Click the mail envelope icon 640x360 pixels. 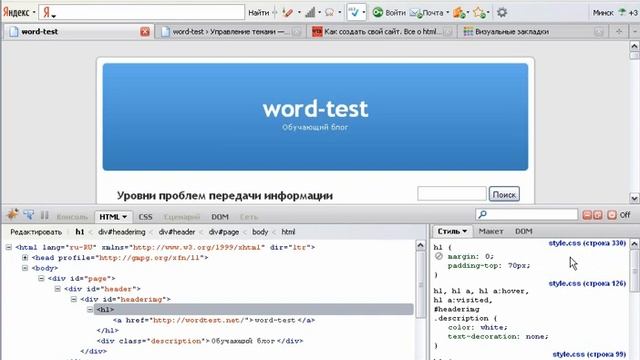(416, 13)
